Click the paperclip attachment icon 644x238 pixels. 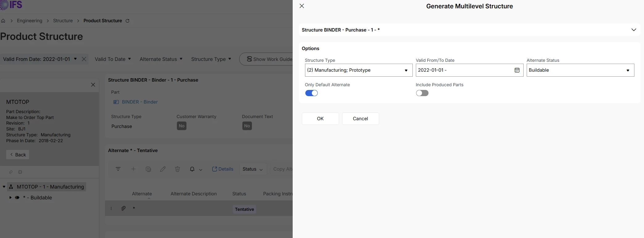[x=123, y=208]
